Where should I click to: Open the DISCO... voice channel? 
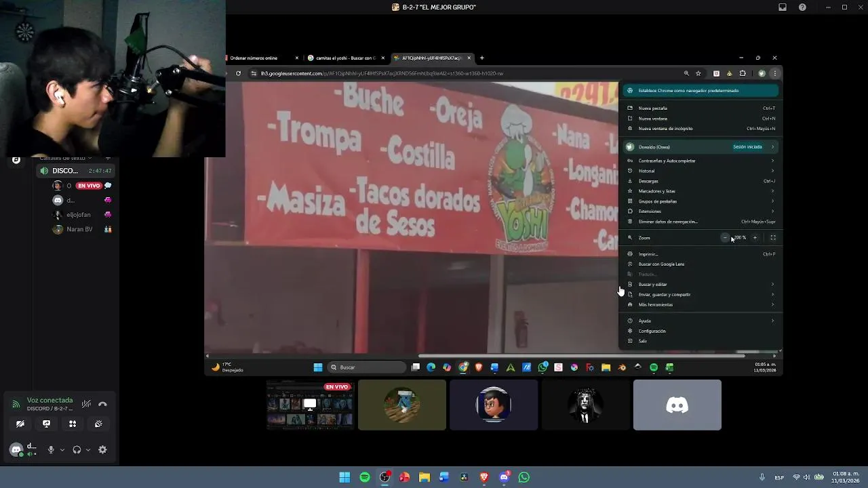click(x=75, y=171)
